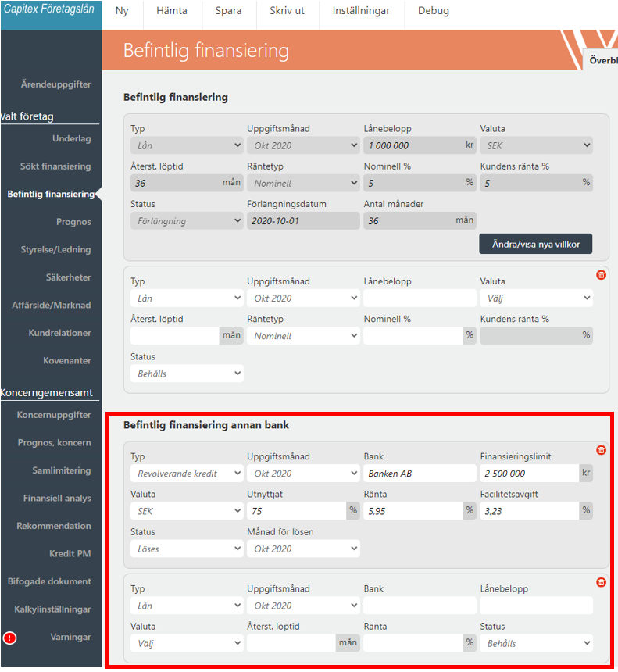618x672 pixels.
Task: Delete the empty Lån row with Valuta Välj
Action: coord(601,275)
